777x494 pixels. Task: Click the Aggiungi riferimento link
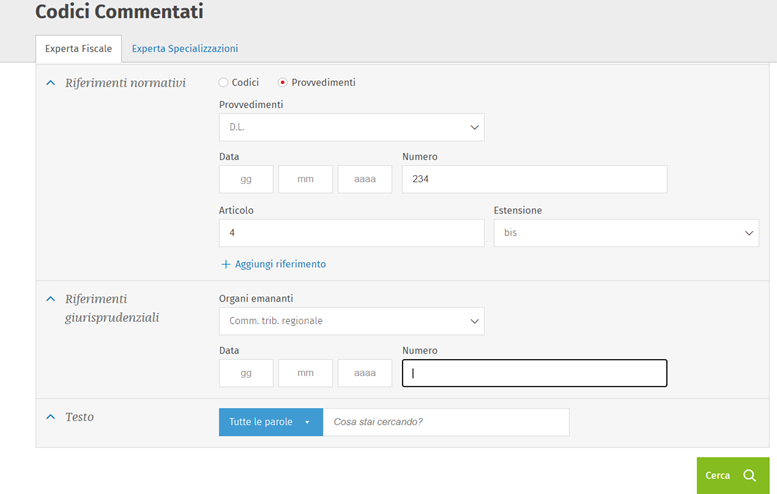280,264
